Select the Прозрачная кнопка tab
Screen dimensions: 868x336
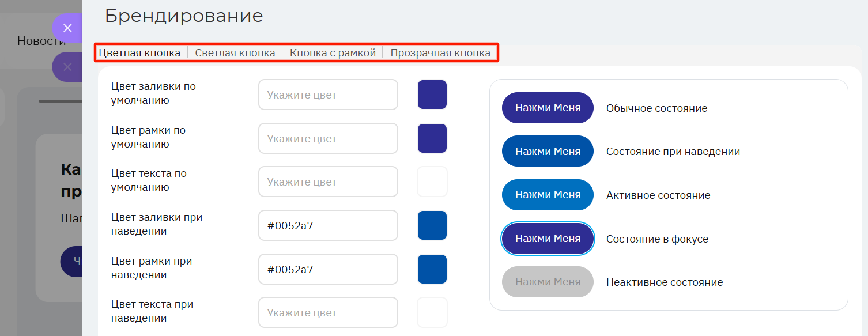coord(440,53)
